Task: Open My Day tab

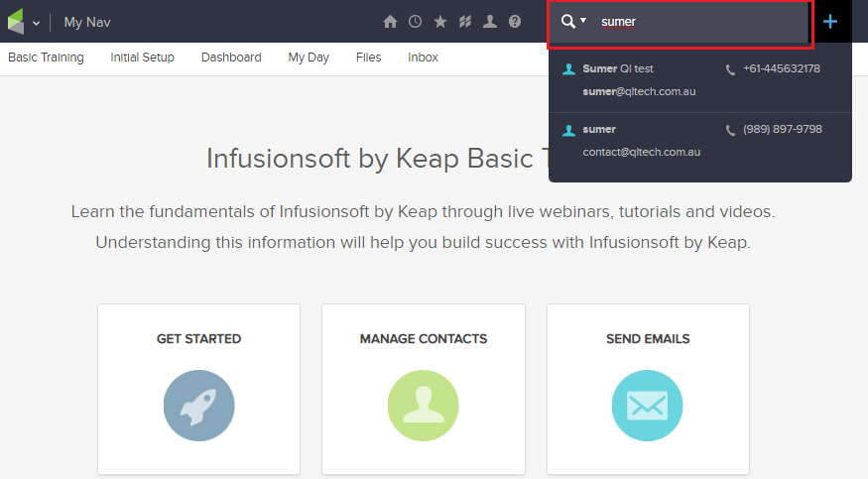Action: coord(309,58)
